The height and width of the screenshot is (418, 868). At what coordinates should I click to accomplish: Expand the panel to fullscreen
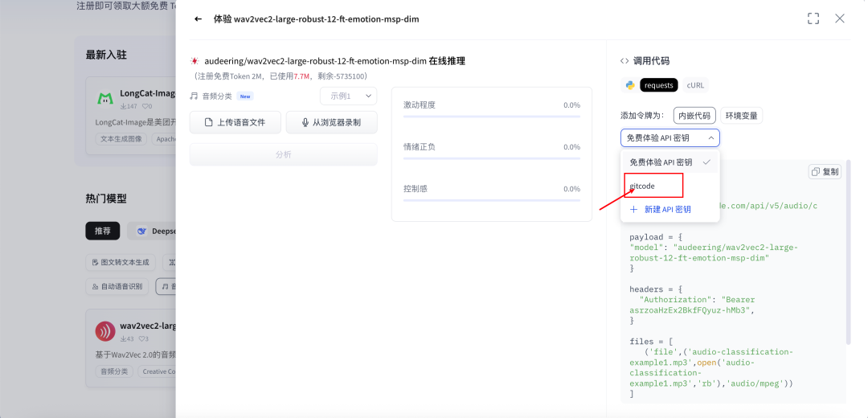pos(813,18)
